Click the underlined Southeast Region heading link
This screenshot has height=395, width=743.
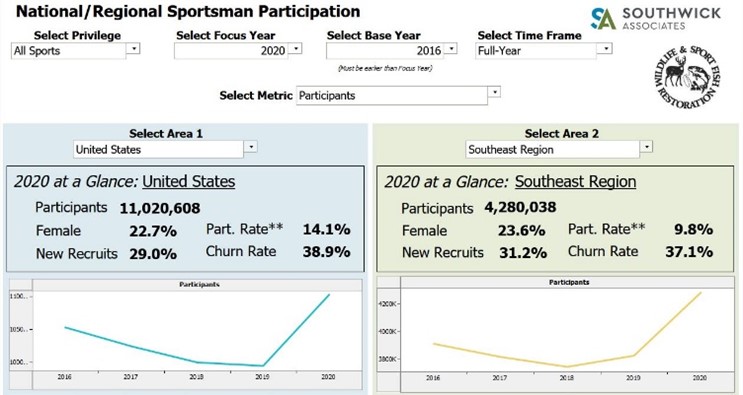click(575, 181)
